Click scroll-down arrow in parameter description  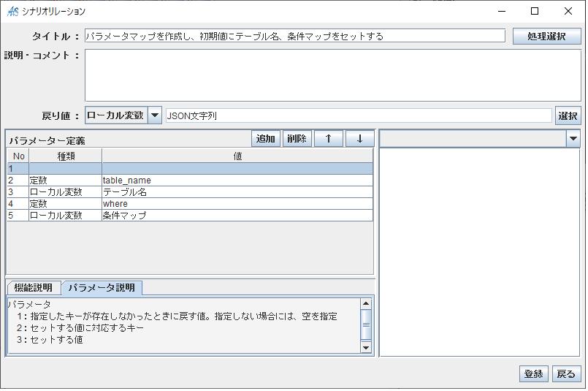(366, 347)
